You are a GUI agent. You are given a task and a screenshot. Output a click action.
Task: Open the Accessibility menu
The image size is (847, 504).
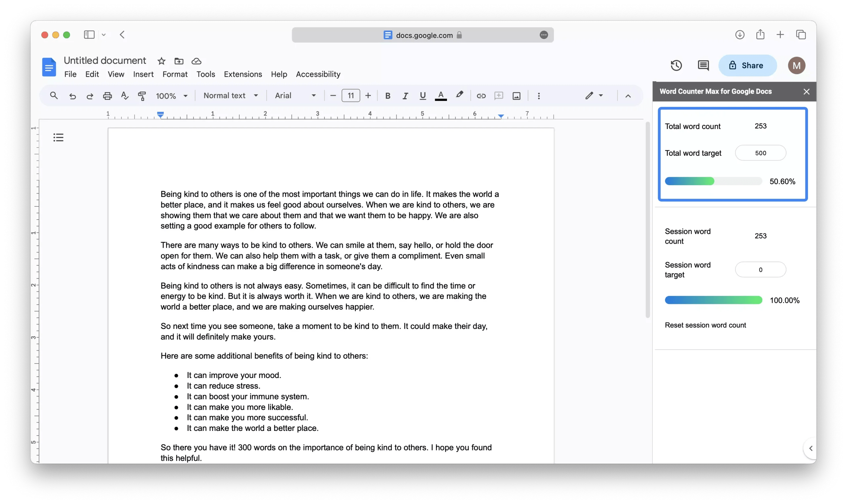coord(318,74)
